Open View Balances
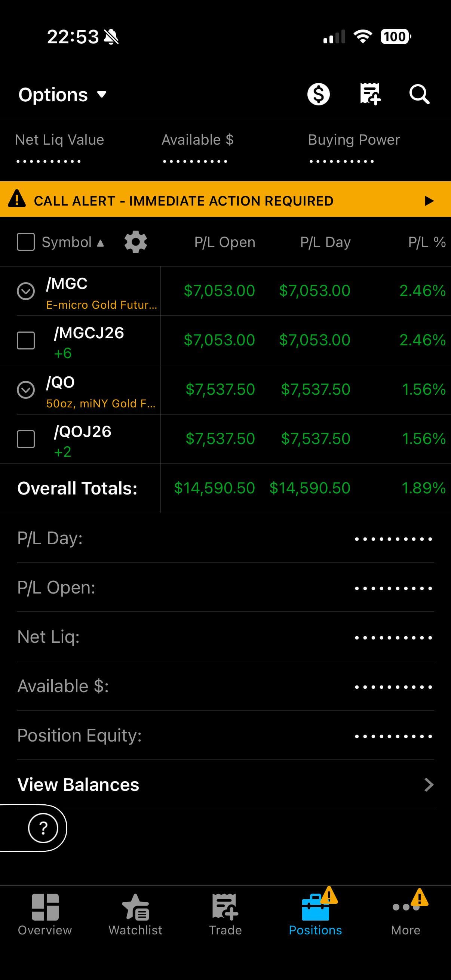This screenshot has width=451, height=980. pyautogui.click(x=225, y=785)
